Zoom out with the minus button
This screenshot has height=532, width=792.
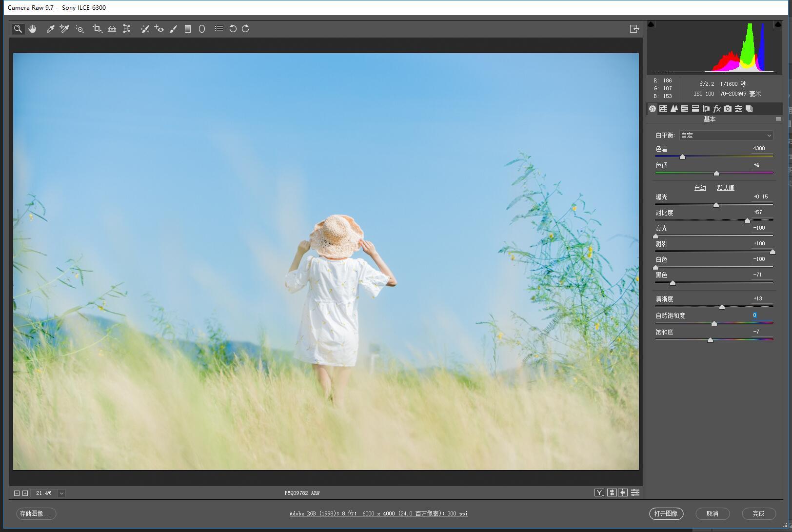tap(17, 493)
